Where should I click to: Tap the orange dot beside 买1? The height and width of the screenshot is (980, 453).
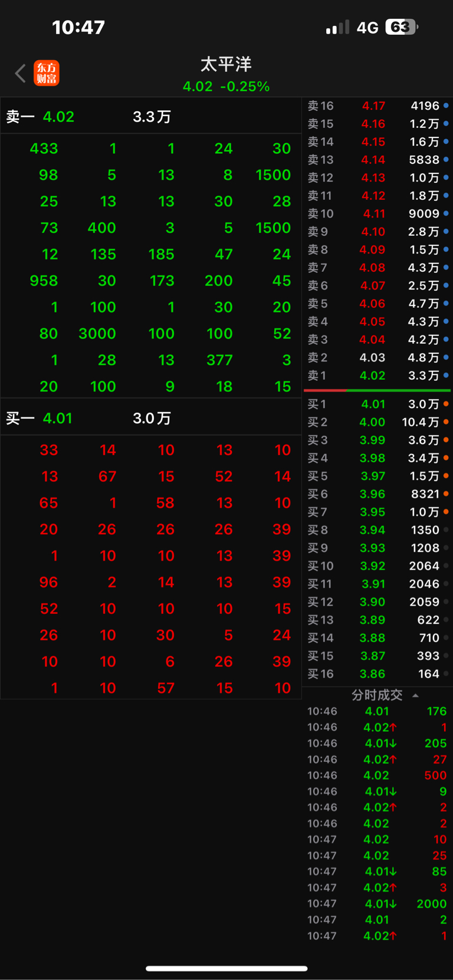[446, 404]
